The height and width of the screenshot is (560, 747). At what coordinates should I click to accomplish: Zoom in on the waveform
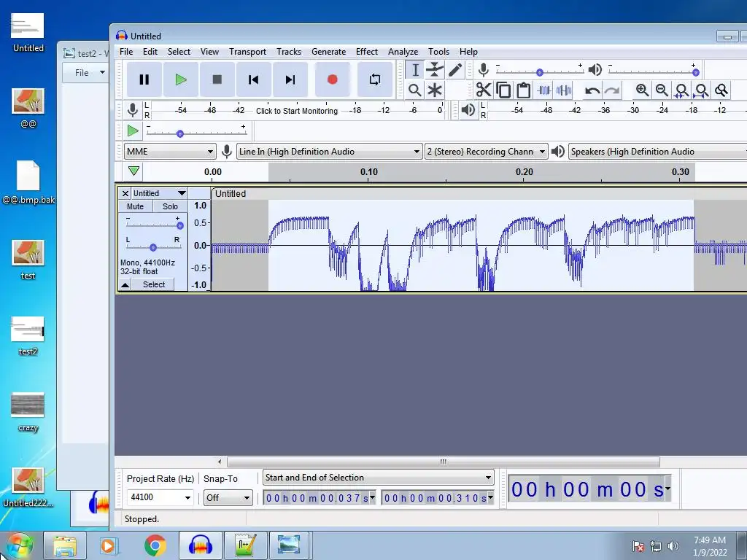[x=642, y=90]
